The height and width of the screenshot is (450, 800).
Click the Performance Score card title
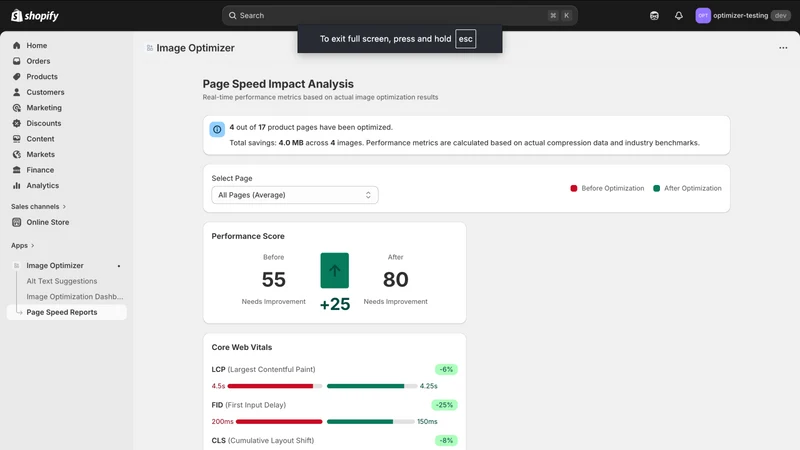tap(248, 236)
